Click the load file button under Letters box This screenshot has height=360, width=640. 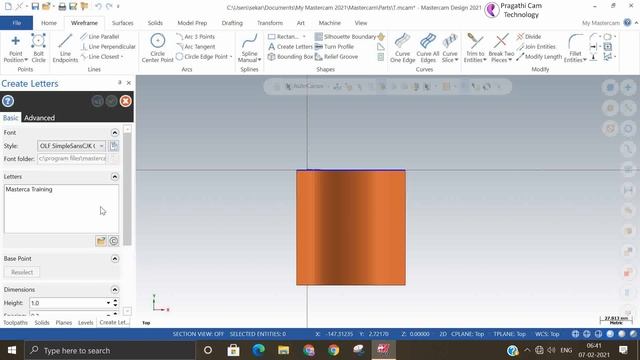[101, 241]
